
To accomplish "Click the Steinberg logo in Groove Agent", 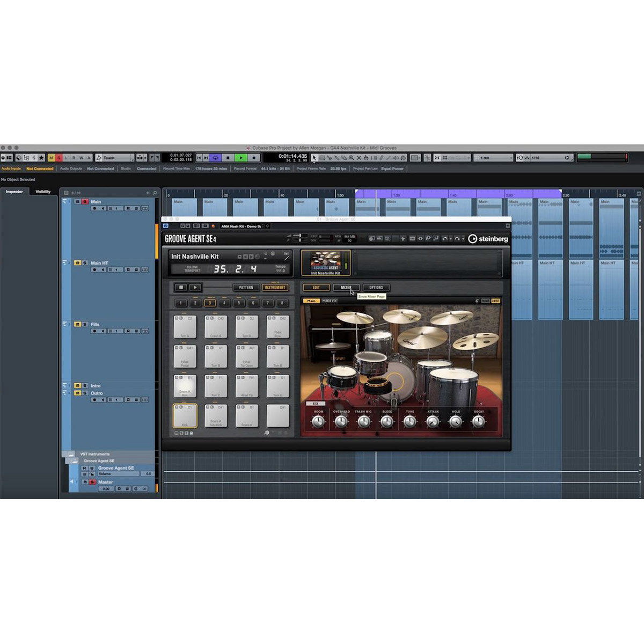I will coord(488,239).
